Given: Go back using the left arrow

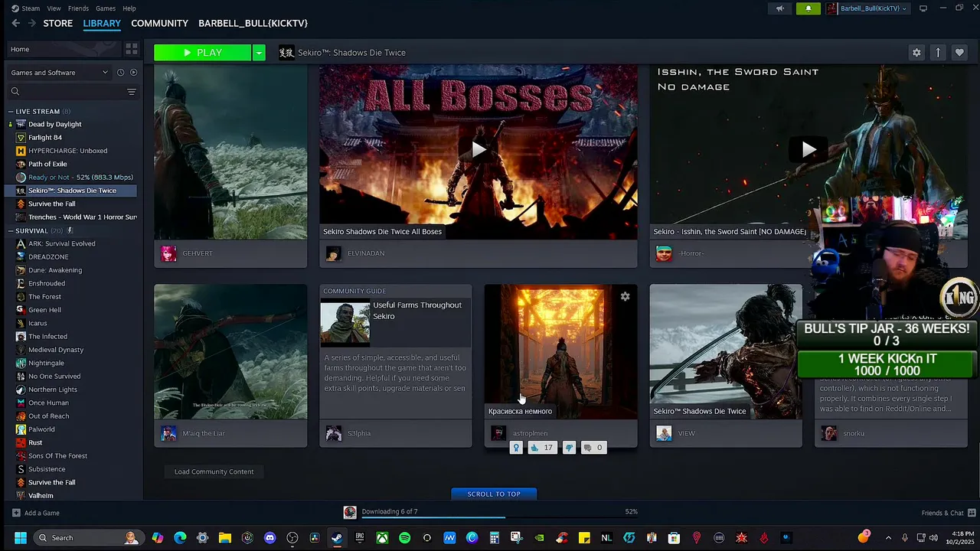Looking at the screenshot, I should click(x=15, y=23).
